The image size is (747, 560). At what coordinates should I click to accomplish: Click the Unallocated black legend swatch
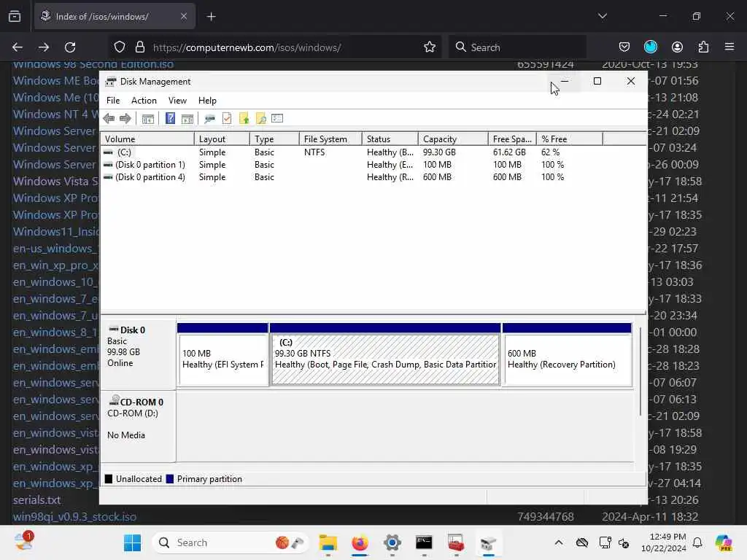point(109,479)
